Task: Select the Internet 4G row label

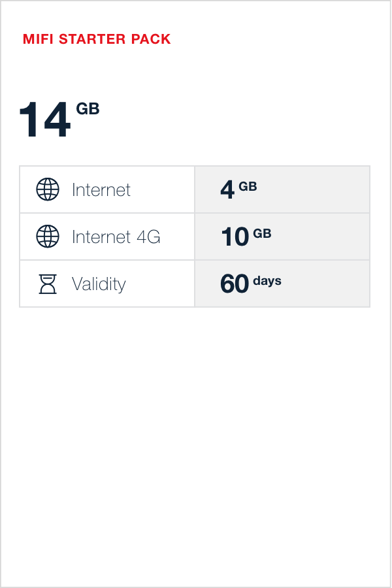Action: 116,237
